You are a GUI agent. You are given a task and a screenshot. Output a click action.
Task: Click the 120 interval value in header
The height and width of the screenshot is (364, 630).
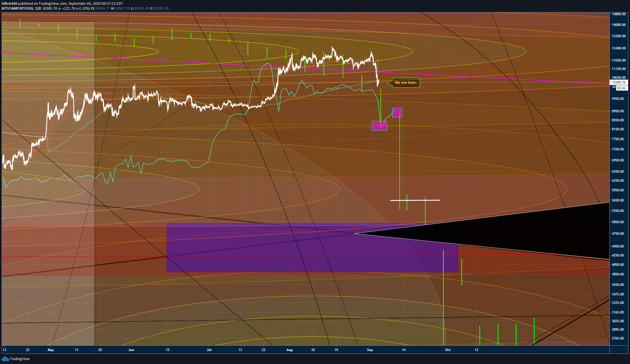coord(38,8)
